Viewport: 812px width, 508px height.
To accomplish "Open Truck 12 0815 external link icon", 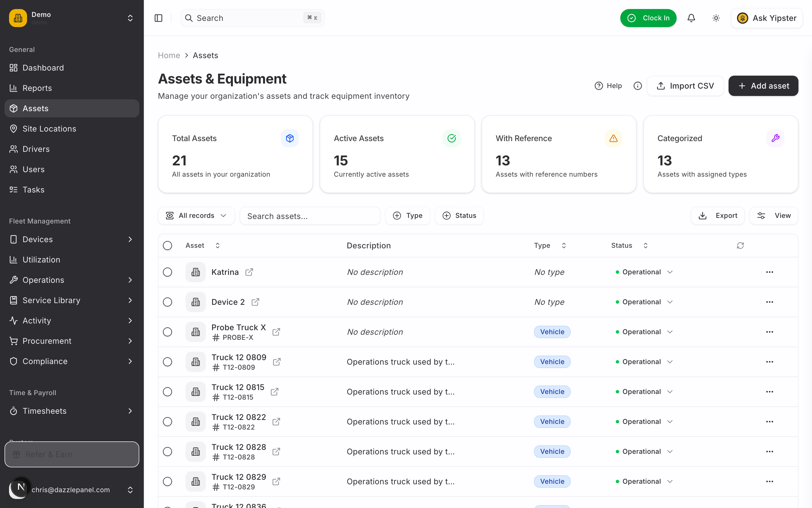I will 274,392.
